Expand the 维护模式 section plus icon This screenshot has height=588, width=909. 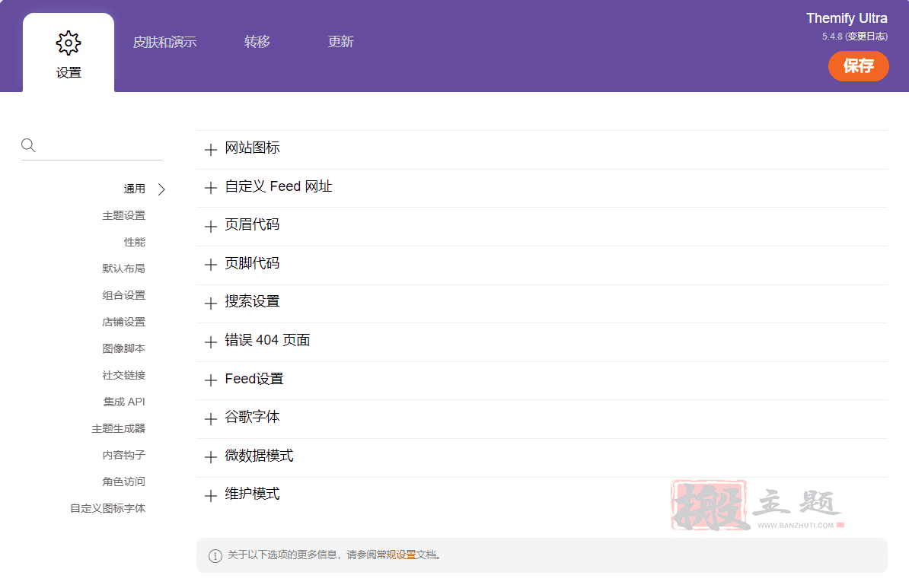[211, 495]
